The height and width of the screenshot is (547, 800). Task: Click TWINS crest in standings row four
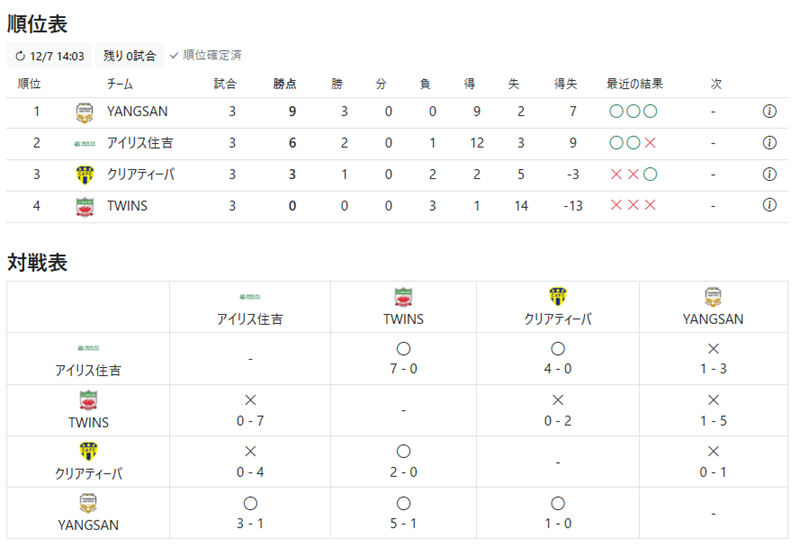(x=85, y=207)
